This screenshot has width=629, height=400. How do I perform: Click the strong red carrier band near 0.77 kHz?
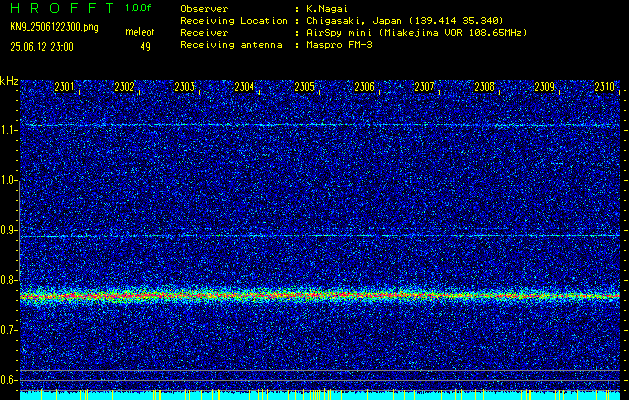tap(320, 296)
